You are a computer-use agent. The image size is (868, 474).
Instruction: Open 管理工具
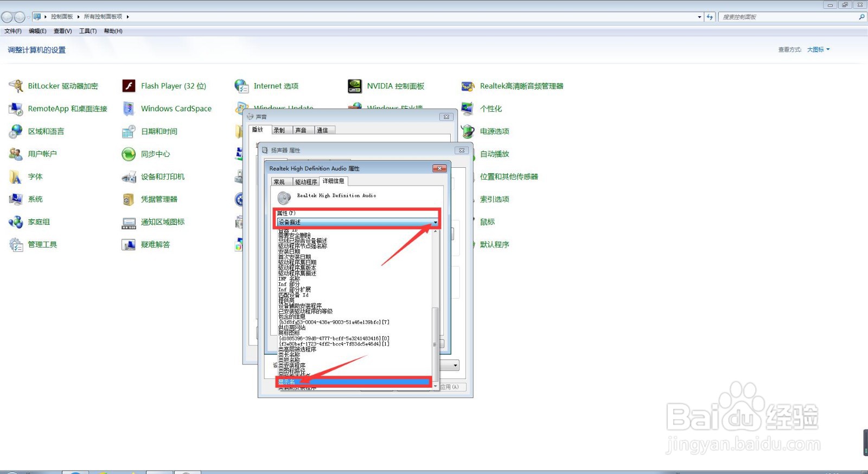point(33,245)
